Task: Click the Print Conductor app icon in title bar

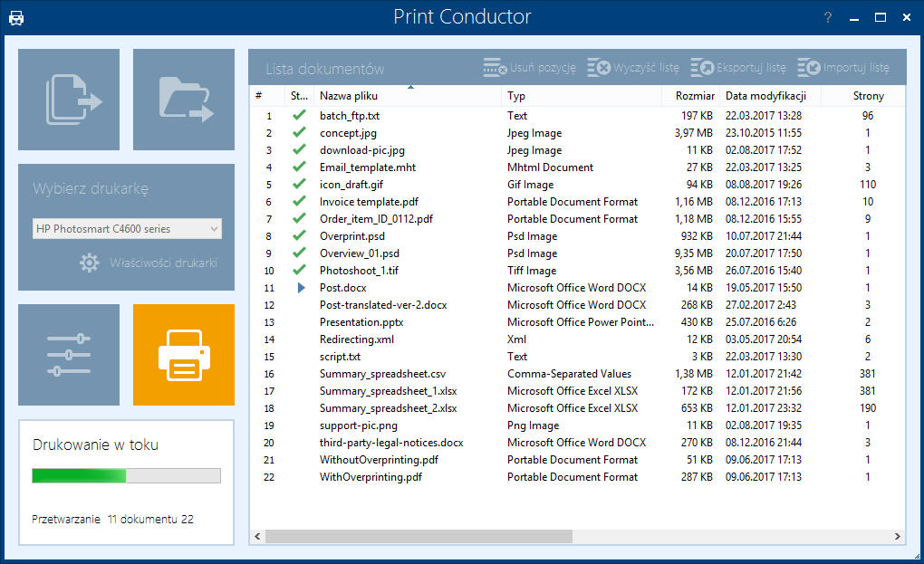Action: click(x=16, y=18)
